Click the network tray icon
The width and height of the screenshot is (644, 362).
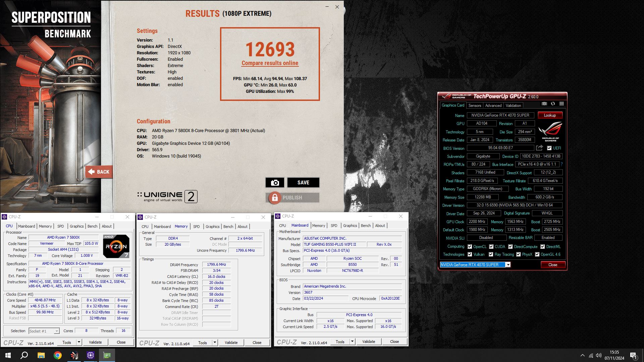591,356
